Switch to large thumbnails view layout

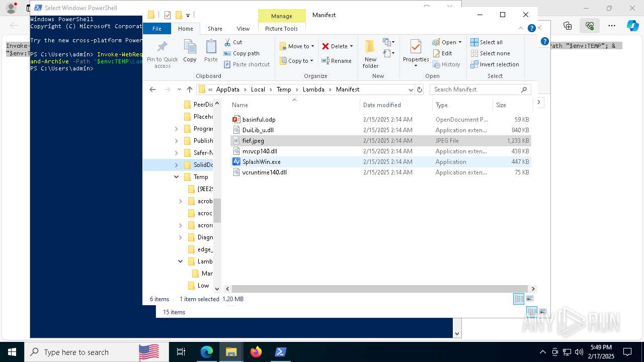point(529,299)
